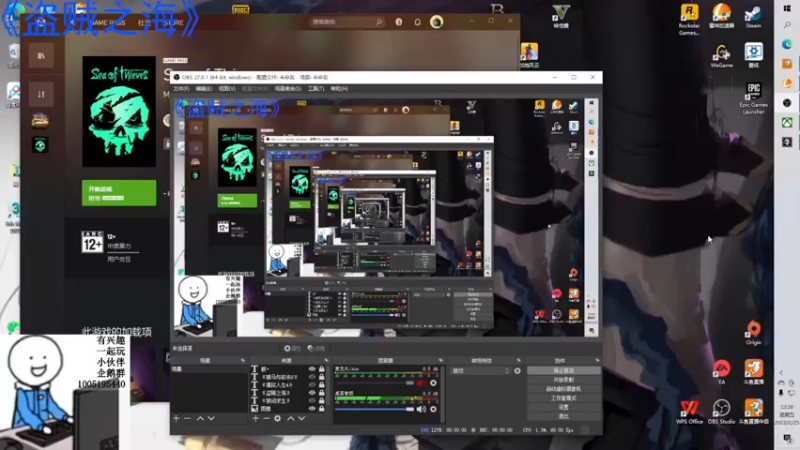The height and width of the screenshot is (450, 800).
Task: Open OBS Scene Collection menu
Action: (x=288, y=89)
